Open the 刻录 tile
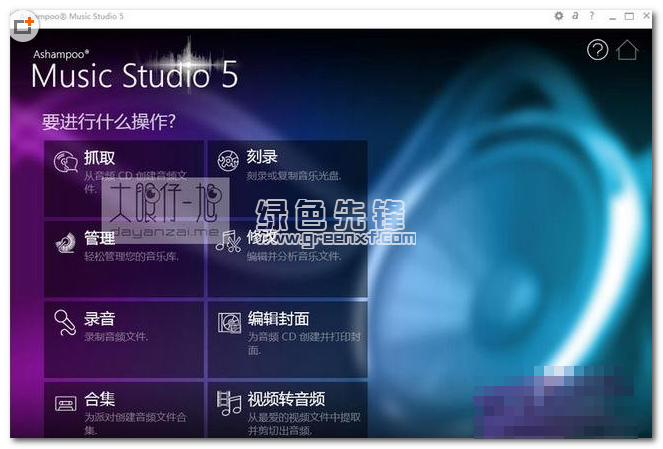 click(288, 178)
